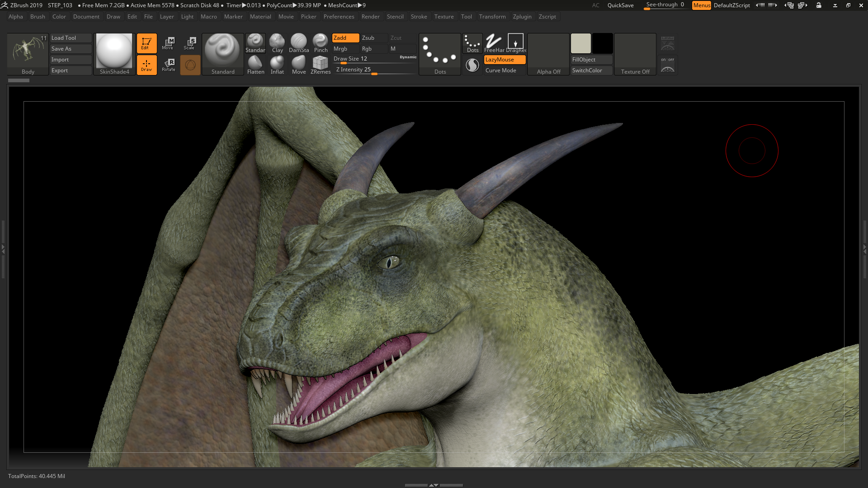The image size is (868, 488).
Task: Disable LazyMouse
Action: coord(505,60)
